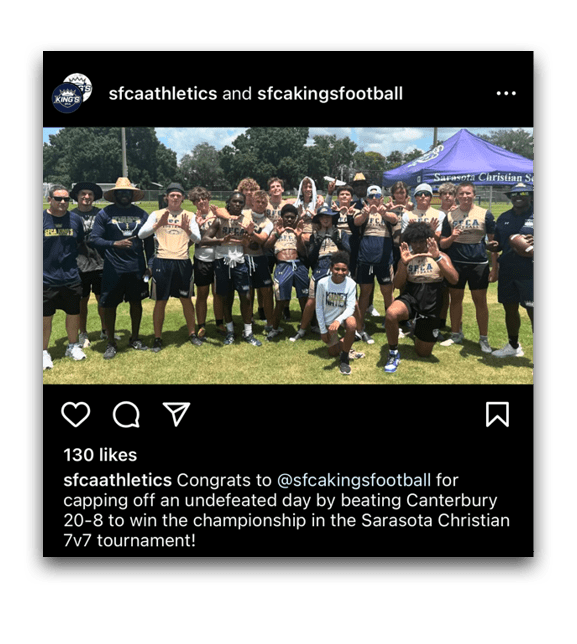
Task: Save the post with the bookmark icon
Action: 497,414
